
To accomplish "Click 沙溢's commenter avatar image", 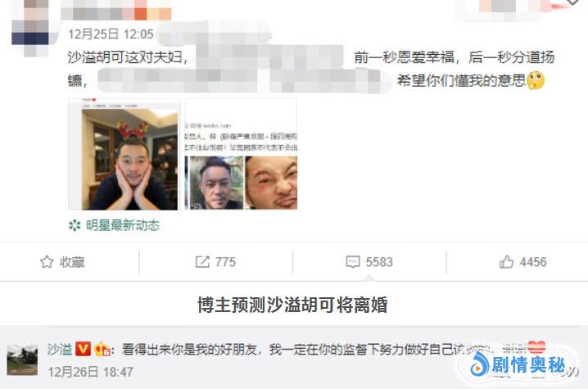I will [x=22, y=360].
